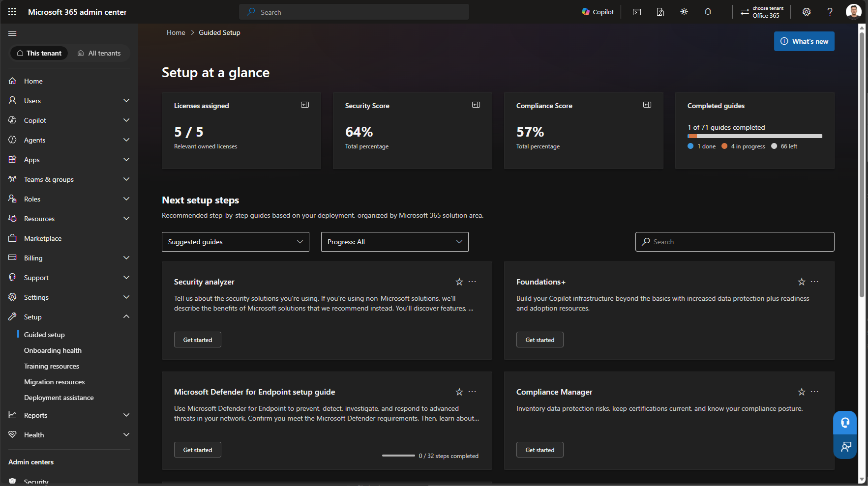Click the top header Search box
This screenshot has height=486, width=868.
(x=354, y=12)
